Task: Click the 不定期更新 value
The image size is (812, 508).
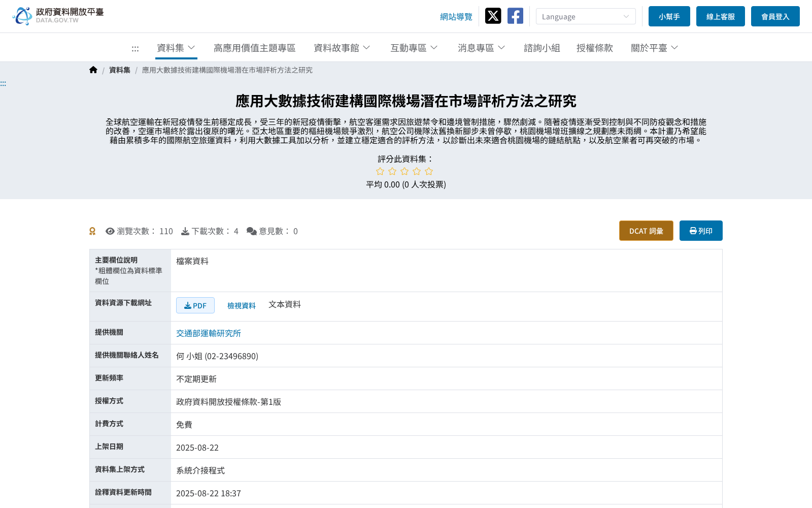Action: click(196, 379)
